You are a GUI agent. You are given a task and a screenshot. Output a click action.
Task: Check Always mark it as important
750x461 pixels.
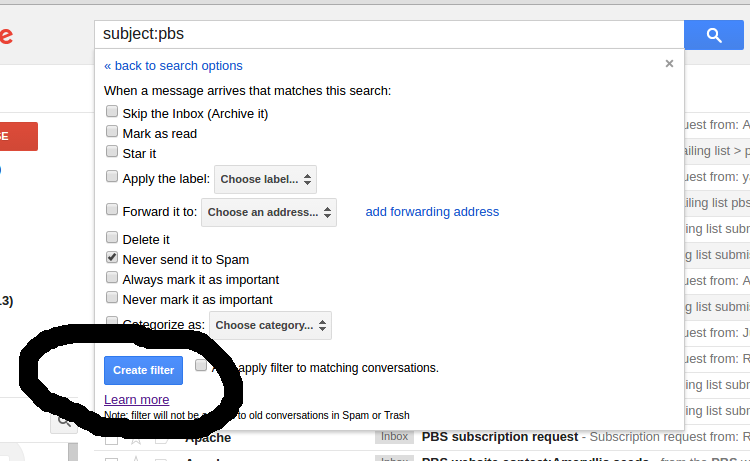tap(112, 279)
